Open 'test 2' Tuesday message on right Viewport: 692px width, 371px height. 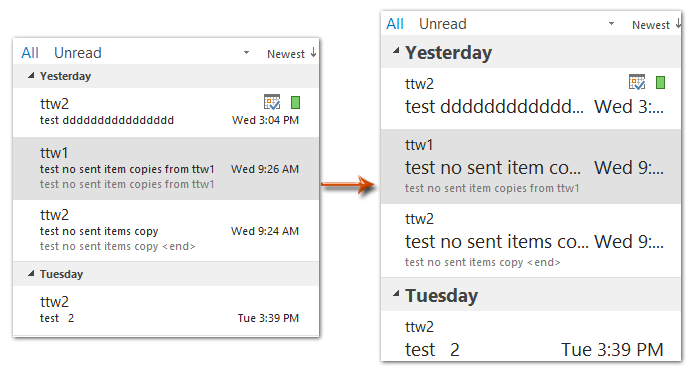point(531,336)
